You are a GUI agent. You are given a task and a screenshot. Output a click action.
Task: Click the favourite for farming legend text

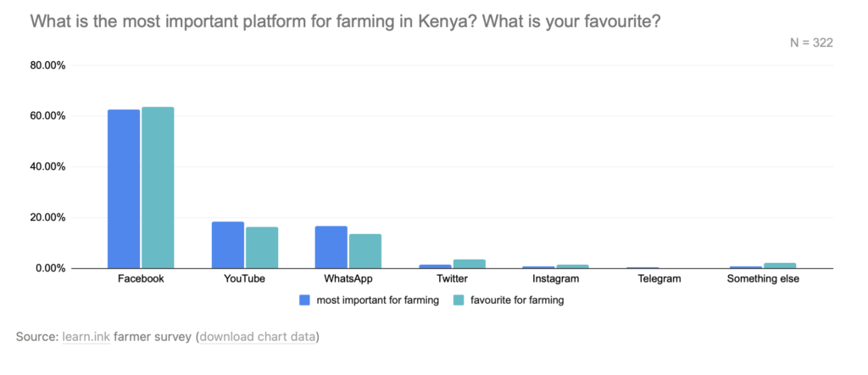pyautogui.click(x=517, y=301)
